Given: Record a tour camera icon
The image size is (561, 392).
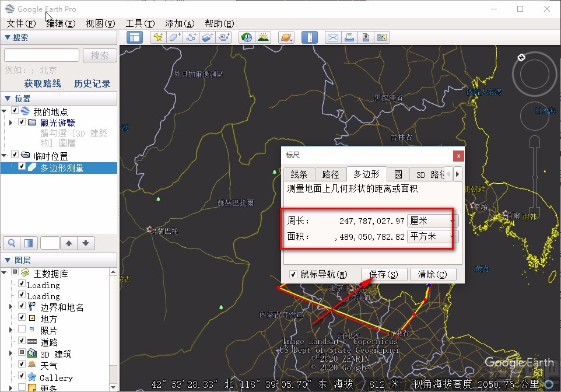Looking at the screenshot, I should point(224,37).
